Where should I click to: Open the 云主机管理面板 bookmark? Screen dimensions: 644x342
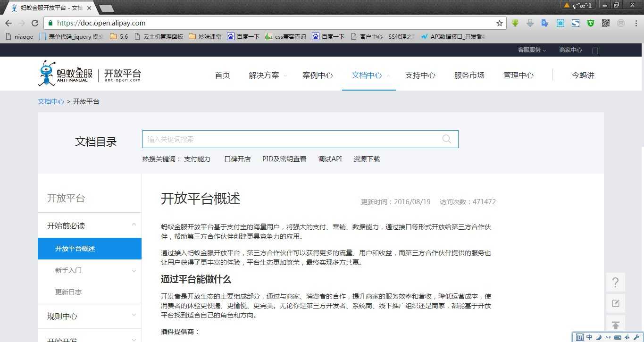159,36
